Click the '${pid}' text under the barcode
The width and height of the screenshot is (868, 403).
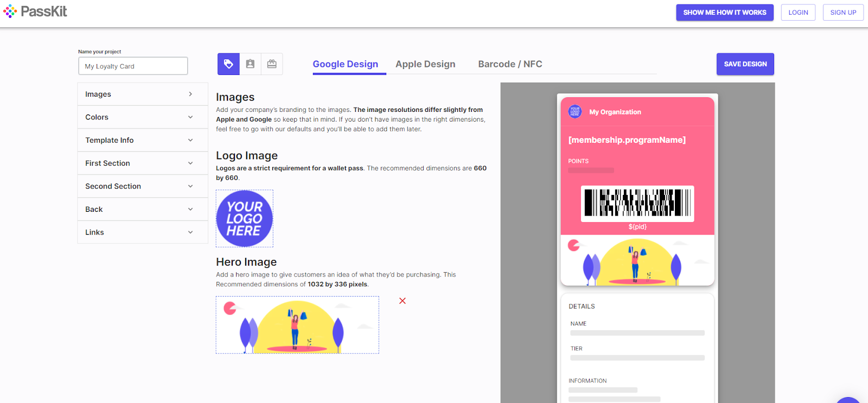[637, 227]
